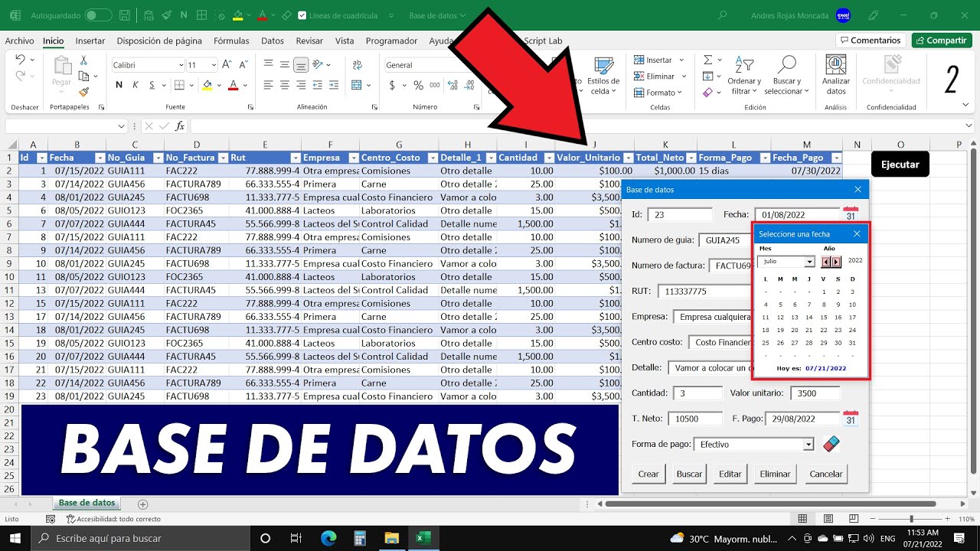The height and width of the screenshot is (551, 980).
Task: Switch to the Fórmulas tab
Action: coord(231,41)
